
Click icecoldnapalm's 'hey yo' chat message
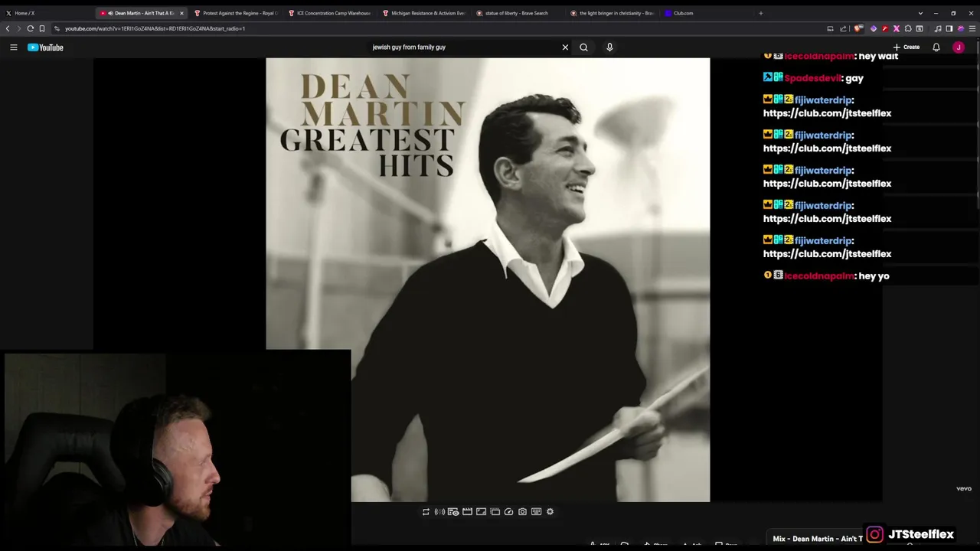(874, 275)
